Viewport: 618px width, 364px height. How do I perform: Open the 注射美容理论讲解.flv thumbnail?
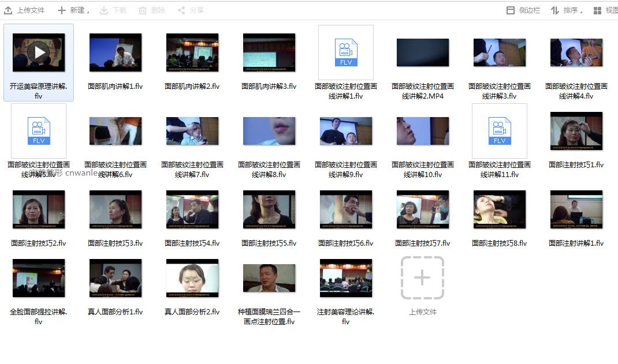(x=346, y=278)
